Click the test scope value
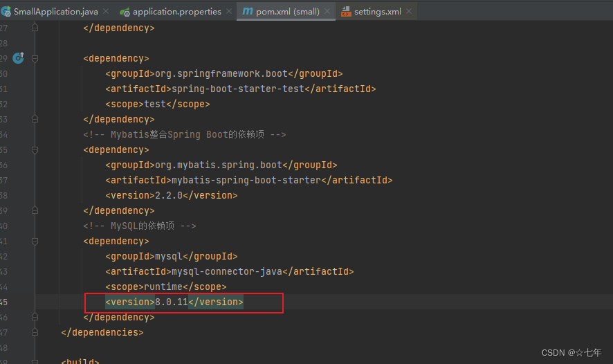The width and height of the screenshot is (613, 364). click(155, 104)
